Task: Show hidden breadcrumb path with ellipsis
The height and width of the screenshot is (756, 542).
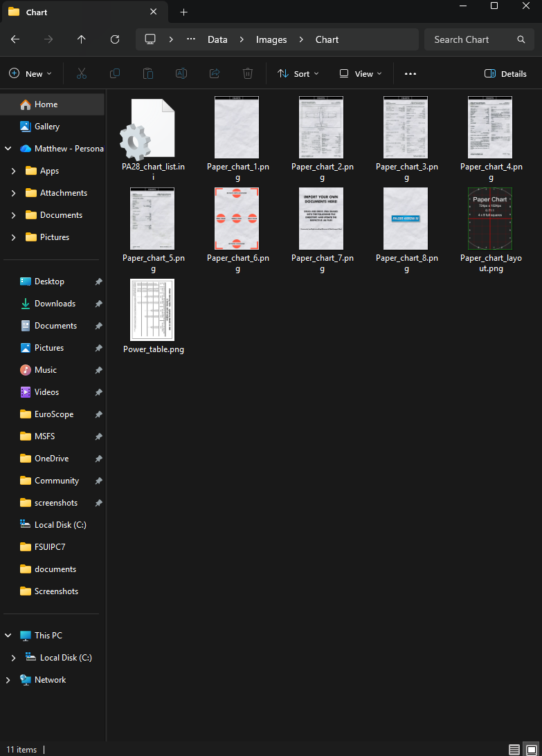Action: point(191,39)
